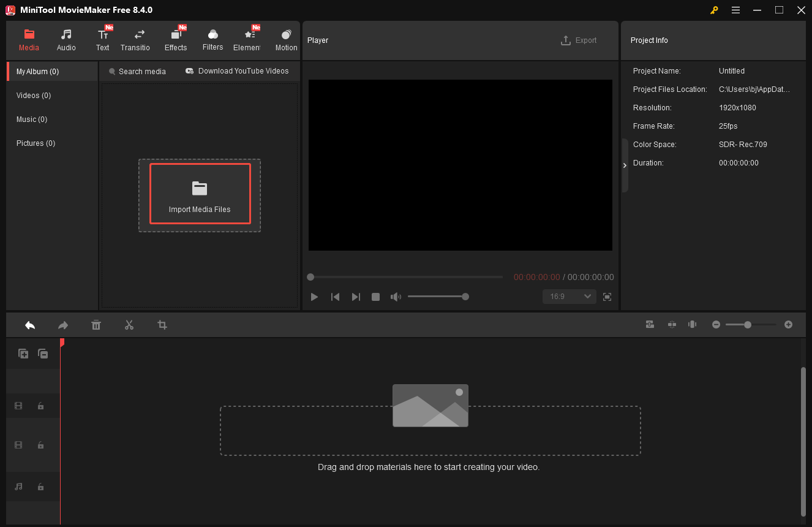The image size is (812, 527).
Task: Select the Crop tool above the timeline
Action: [x=162, y=325]
